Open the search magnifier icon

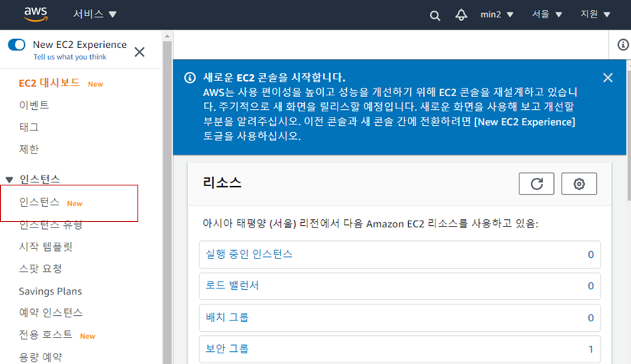(x=435, y=16)
